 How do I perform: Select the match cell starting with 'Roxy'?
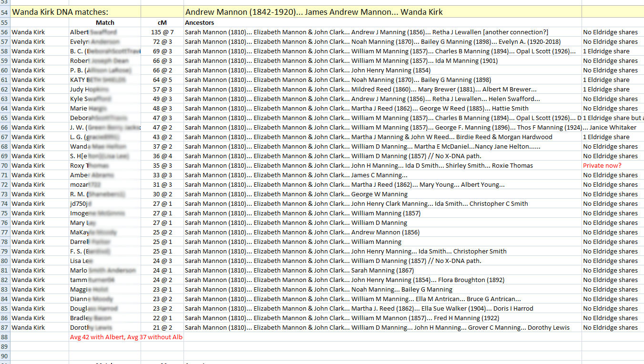pyautogui.click(x=105, y=165)
